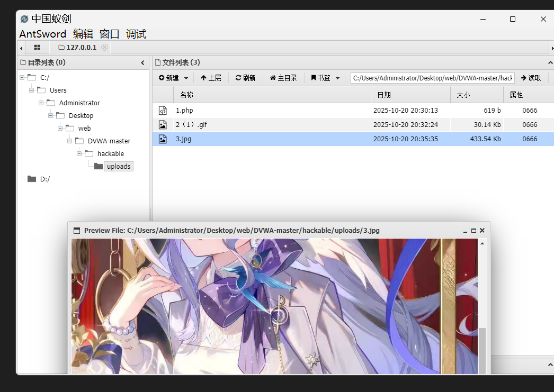Screen dimensions: 554x392
Task: Select the DVWA-master folder in tree
Action: (x=109, y=141)
